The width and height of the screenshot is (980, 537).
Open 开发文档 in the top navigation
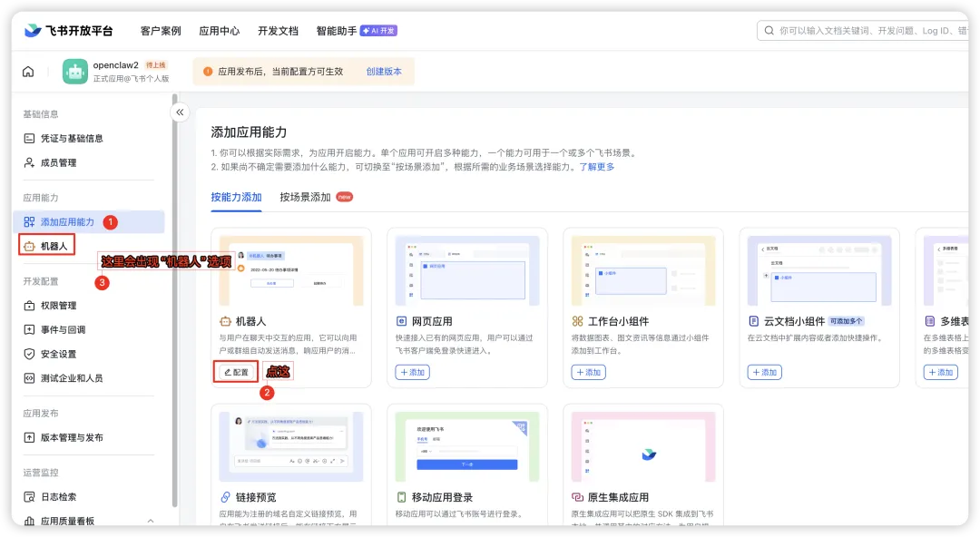[x=279, y=31]
